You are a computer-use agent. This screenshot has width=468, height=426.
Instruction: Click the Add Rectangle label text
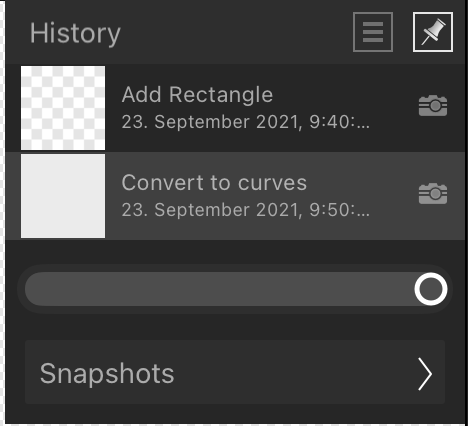[x=197, y=95]
